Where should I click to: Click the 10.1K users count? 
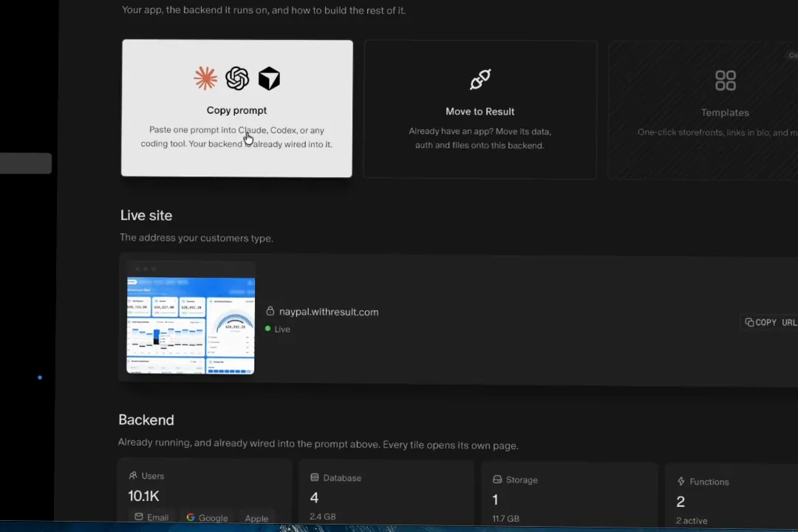point(143,496)
